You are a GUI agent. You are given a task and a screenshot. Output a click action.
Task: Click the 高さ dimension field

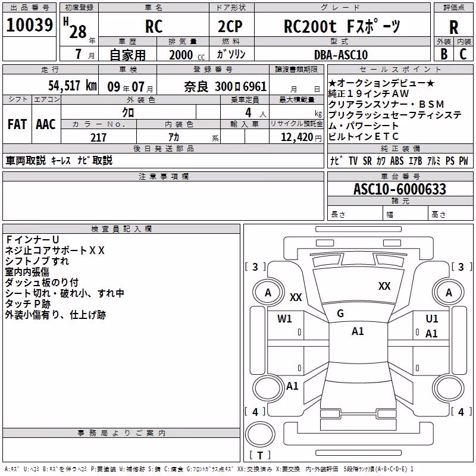click(x=451, y=213)
